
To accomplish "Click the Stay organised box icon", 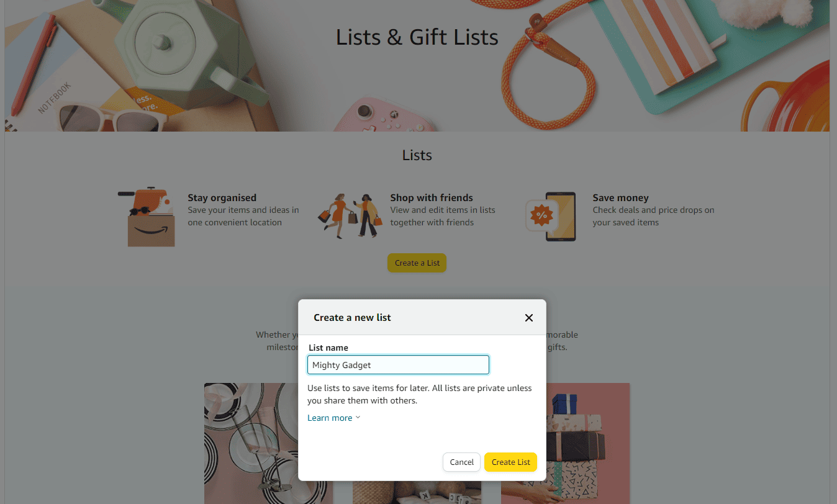I will click(x=148, y=217).
